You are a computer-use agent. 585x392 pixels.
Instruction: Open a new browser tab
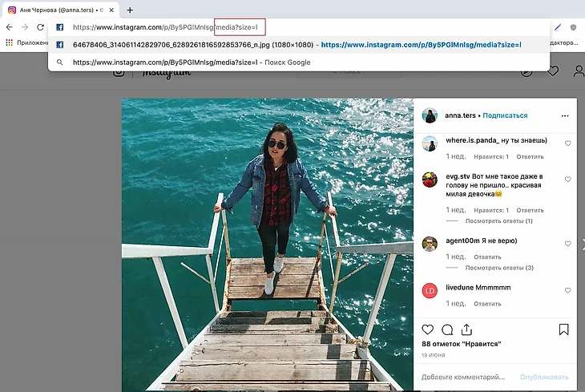coord(130,10)
